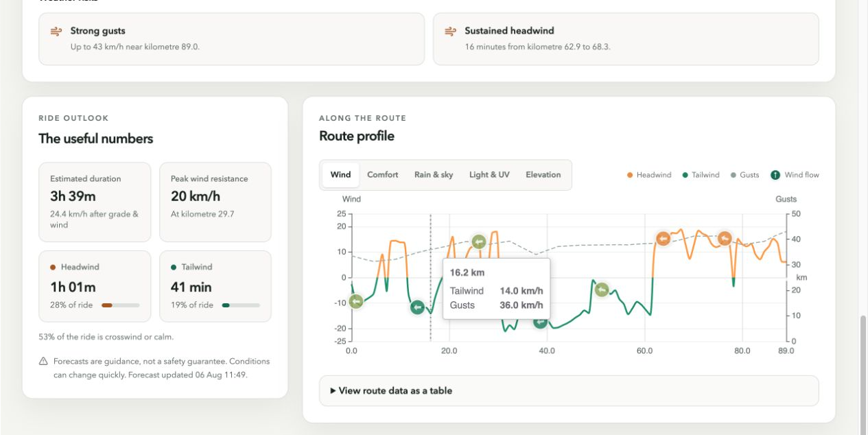Screen dimensions: 868x435
Task: Click the dark green wind arrow near 13 km
Action: 417,307
